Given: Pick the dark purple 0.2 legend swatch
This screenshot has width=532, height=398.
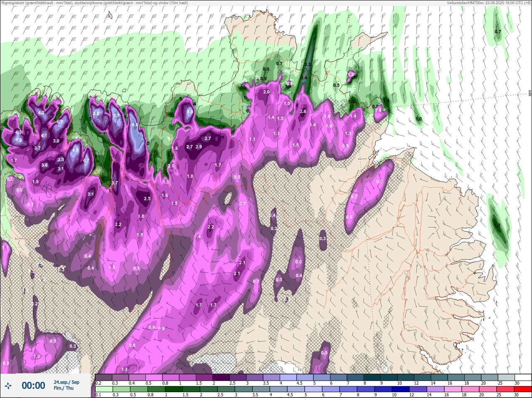Looking at the screenshot, I should pyautogui.click(x=103, y=378).
